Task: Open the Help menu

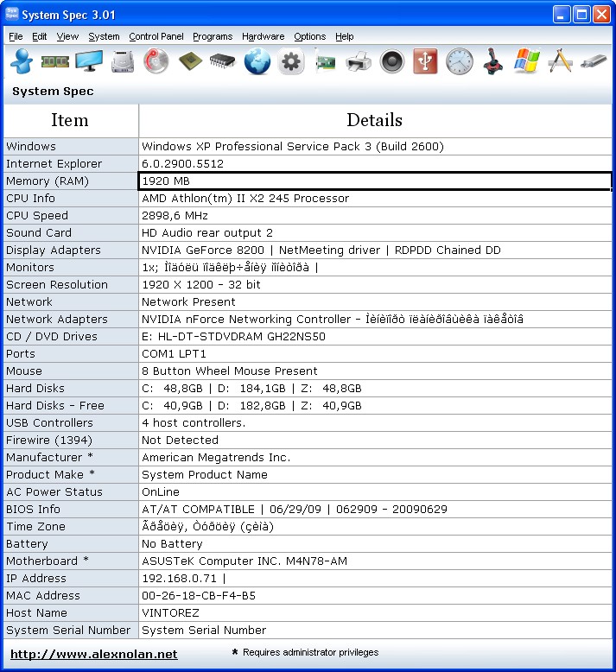Action: tap(344, 36)
